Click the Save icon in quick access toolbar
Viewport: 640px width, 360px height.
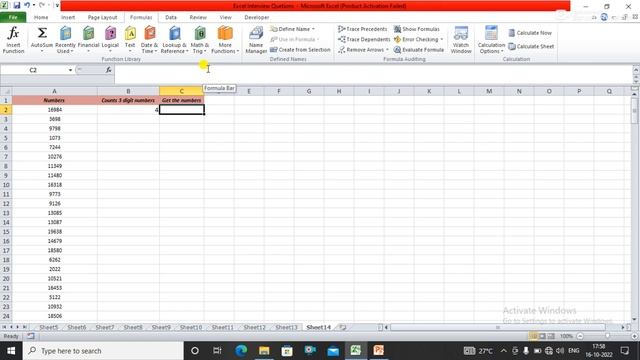point(17,5)
